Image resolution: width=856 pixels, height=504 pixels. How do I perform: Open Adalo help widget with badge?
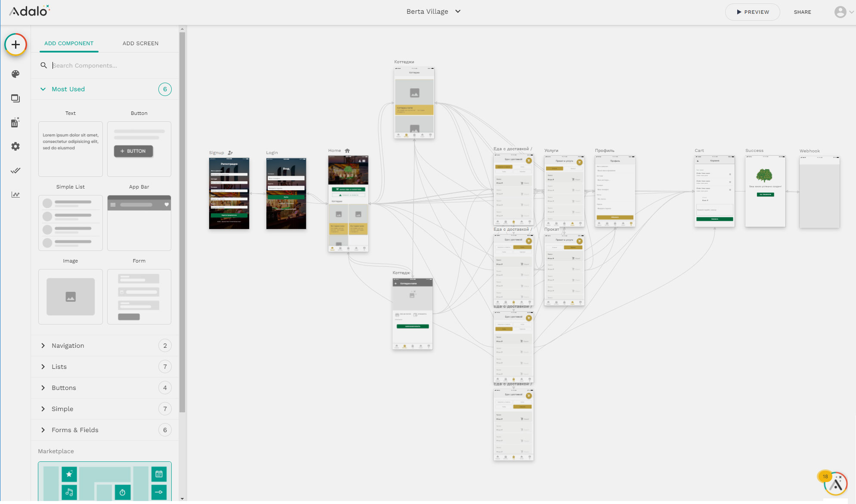coord(836,484)
